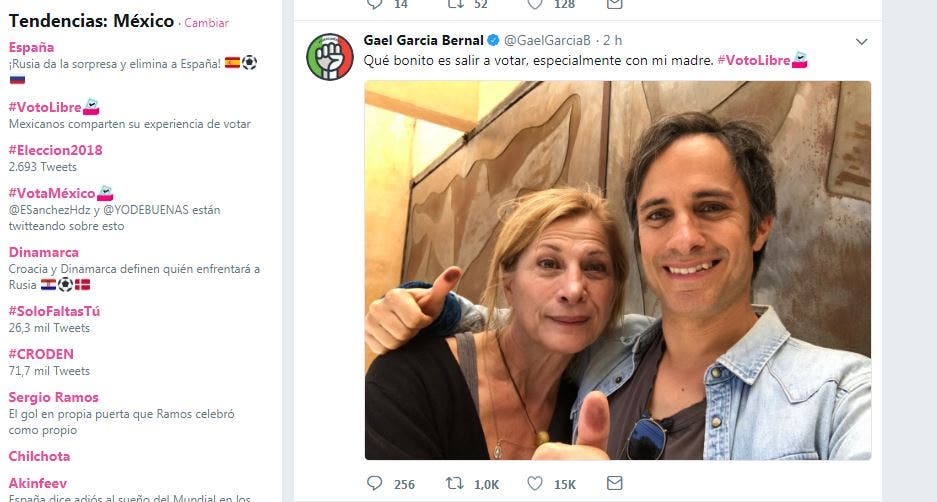Viewport: 937px width, 502px height.
Task: Open Gael Garcia Bernal's profile avatar
Action: tap(330, 57)
